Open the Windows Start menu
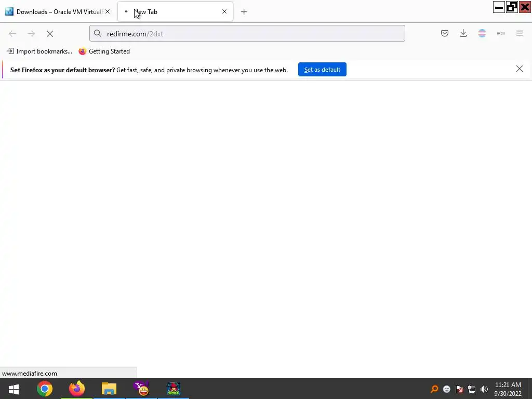This screenshot has height=399, width=532. click(x=14, y=389)
